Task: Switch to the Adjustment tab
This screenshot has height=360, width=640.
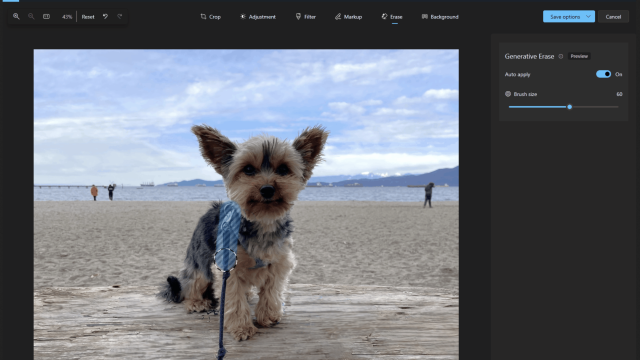Action: click(258, 17)
